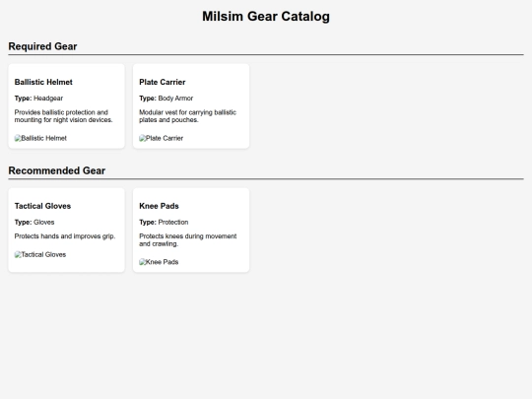This screenshot has width=532, height=399.
Task: Click the Required Gear section heading
Action: (42, 46)
